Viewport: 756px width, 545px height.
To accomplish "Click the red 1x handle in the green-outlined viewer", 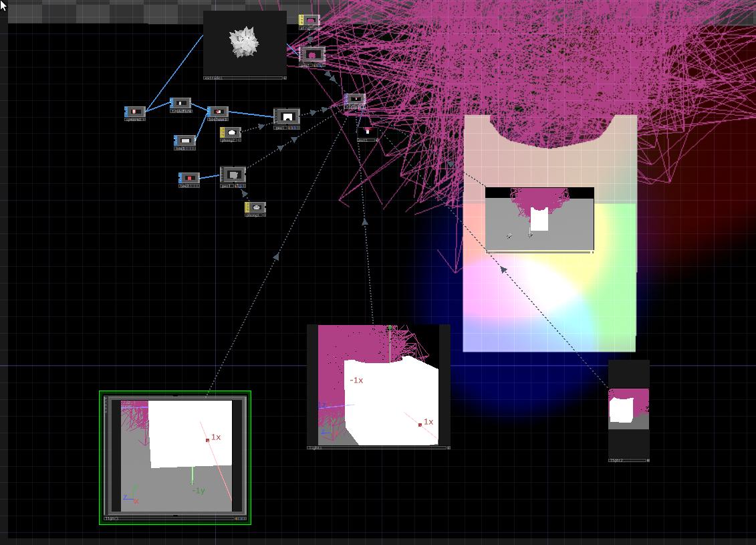I will [208, 440].
